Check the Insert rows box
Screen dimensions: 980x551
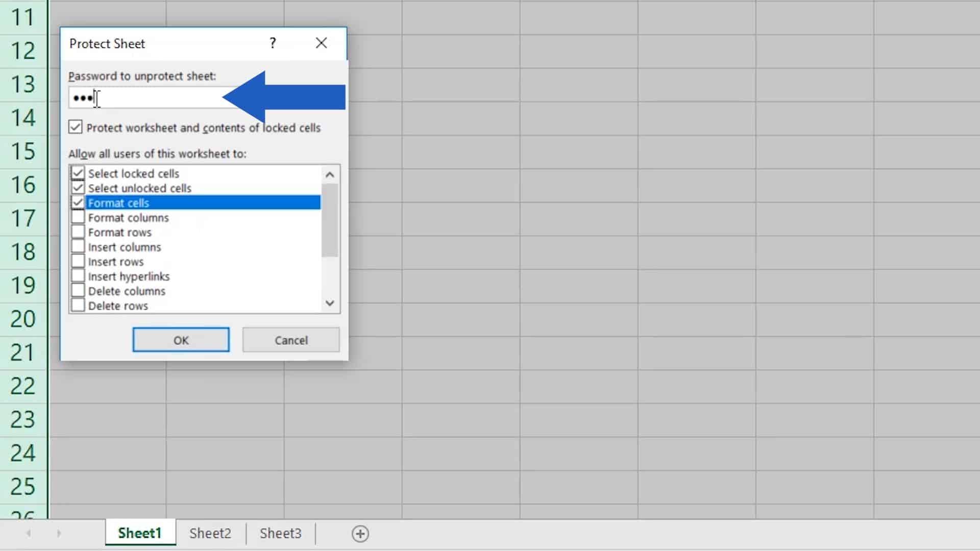(78, 261)
